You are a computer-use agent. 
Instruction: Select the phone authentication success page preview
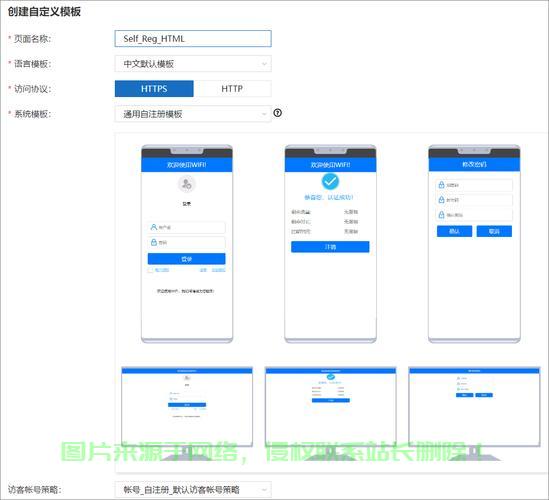click(331, 244)
